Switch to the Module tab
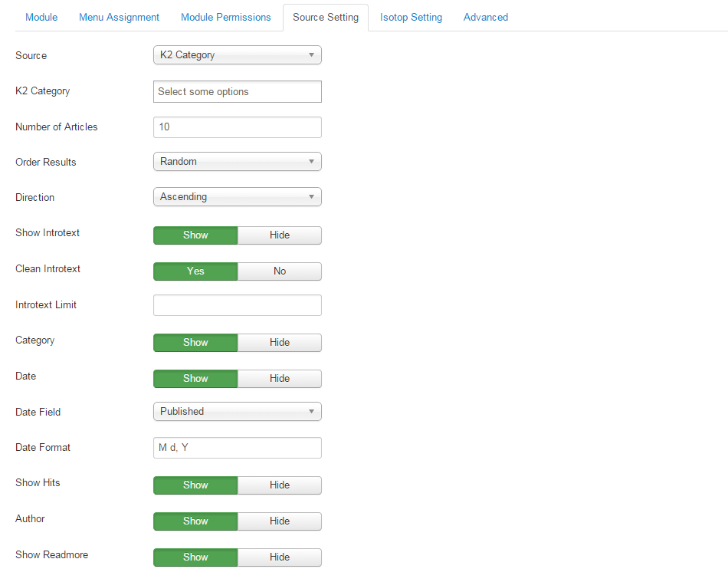The height and width of the screenshot is (582, 728). 41,17
